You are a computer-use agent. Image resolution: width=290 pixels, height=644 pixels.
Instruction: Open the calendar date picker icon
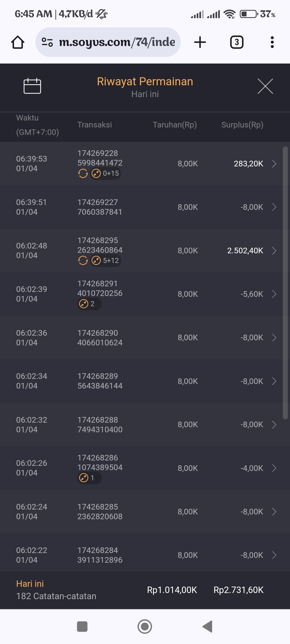click(32, 86)
